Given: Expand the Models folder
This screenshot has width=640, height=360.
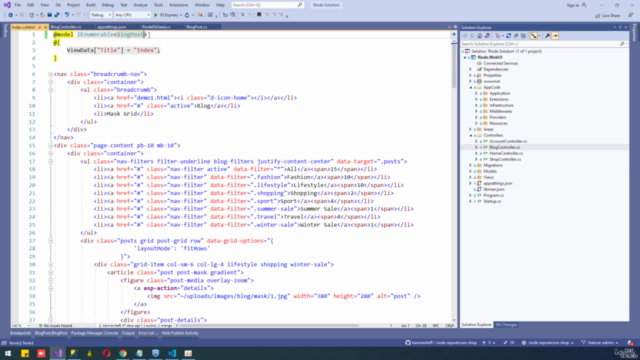Looking at the screenshot, I should tap(470, 171).
